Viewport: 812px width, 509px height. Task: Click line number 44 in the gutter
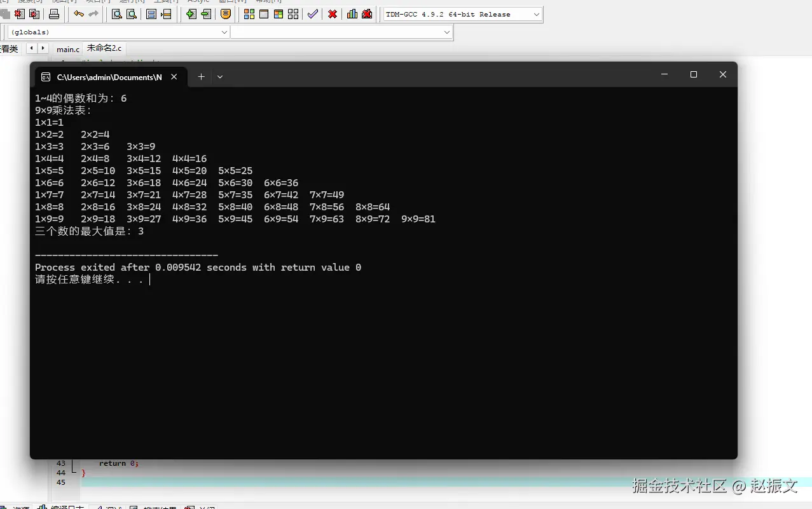pyautogui.click(x=61, y=473)
